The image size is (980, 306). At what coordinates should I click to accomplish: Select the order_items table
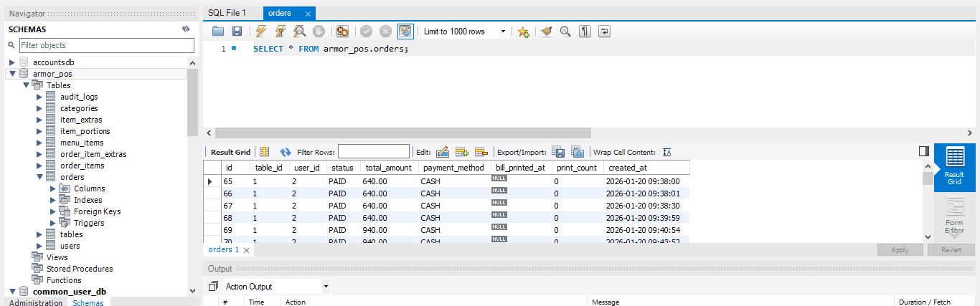82,166
